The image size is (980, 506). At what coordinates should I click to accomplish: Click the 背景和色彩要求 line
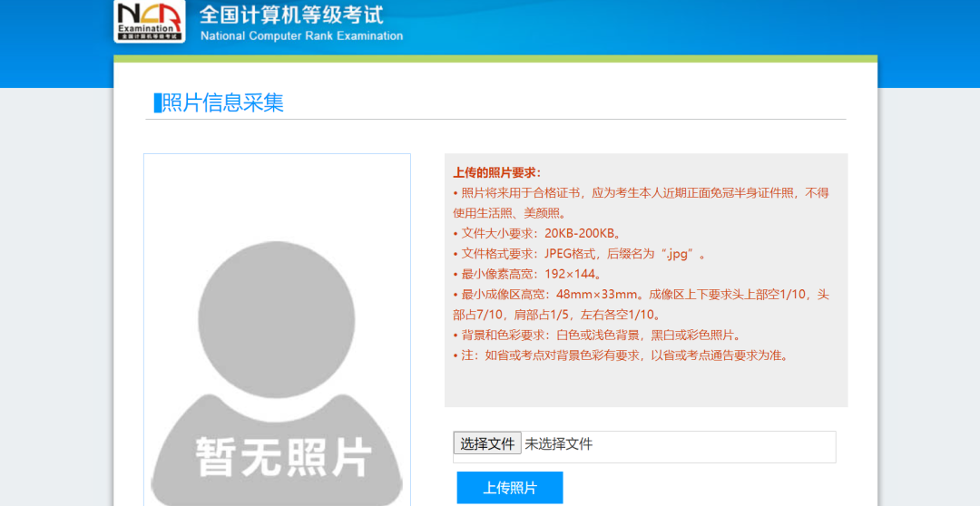pos(597,336)
